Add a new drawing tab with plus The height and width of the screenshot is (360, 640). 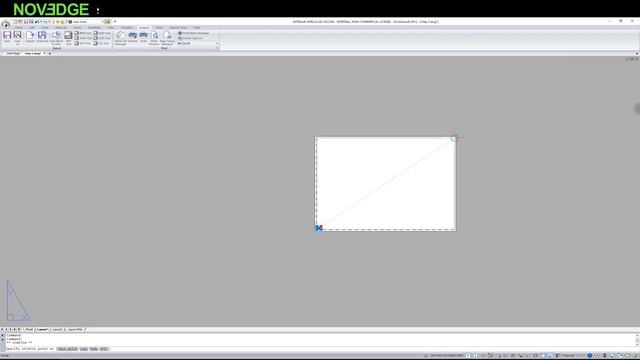click(x=50, y=53)
